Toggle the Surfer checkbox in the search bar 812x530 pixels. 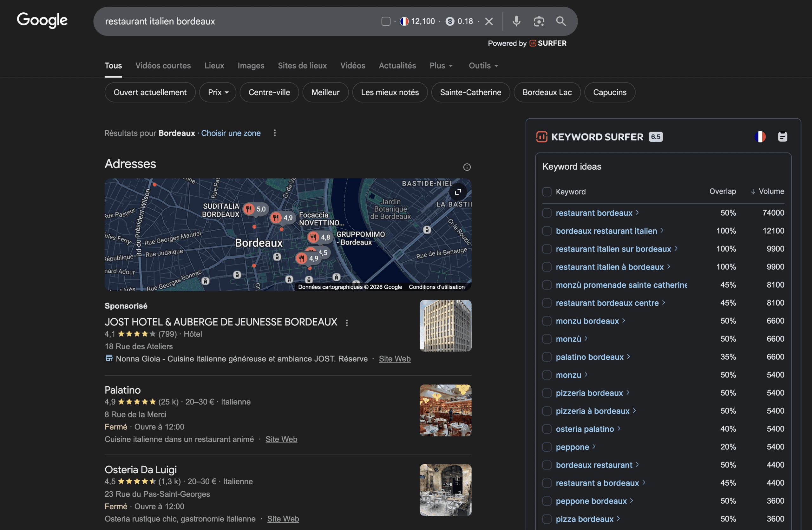386,21
